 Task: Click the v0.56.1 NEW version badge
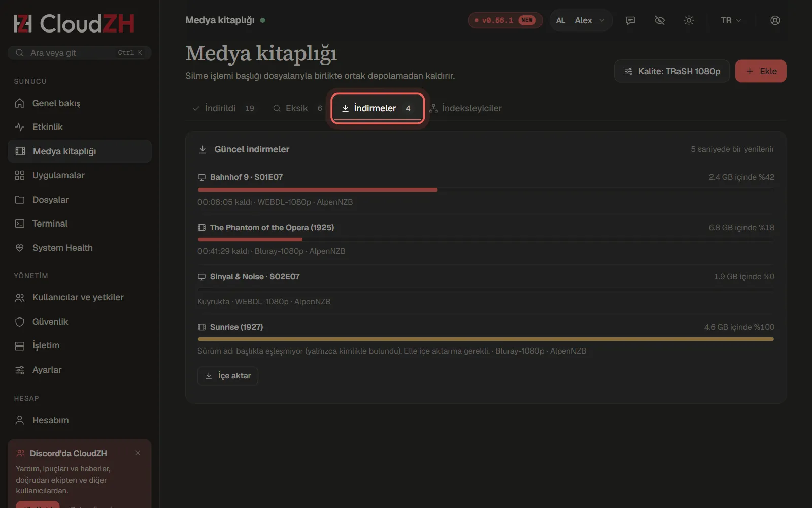coord(505,20)
